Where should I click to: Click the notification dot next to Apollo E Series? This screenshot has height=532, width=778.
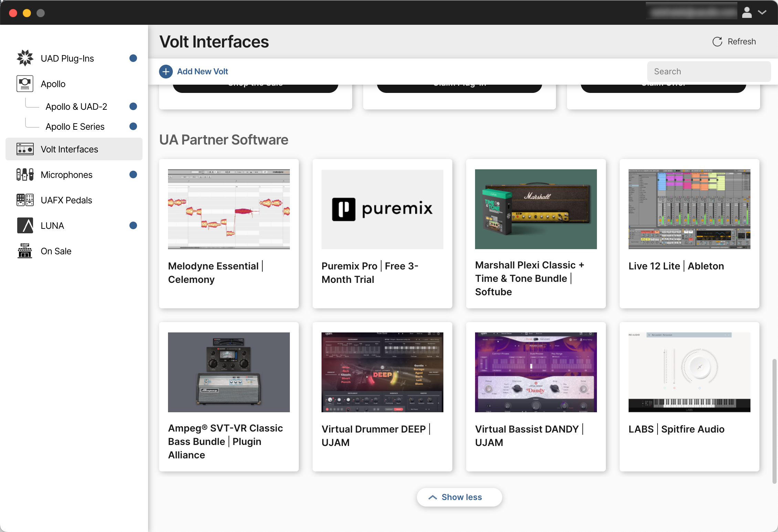[x=133, y=126]
